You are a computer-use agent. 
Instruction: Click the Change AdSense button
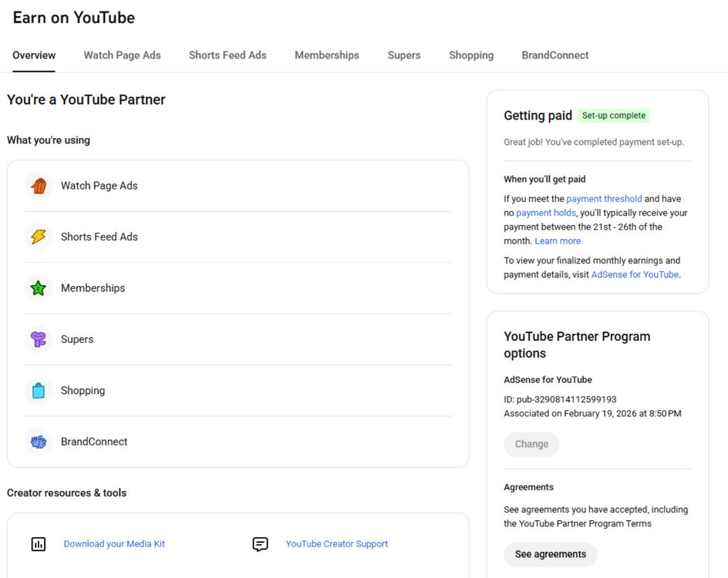click(531, 444)
